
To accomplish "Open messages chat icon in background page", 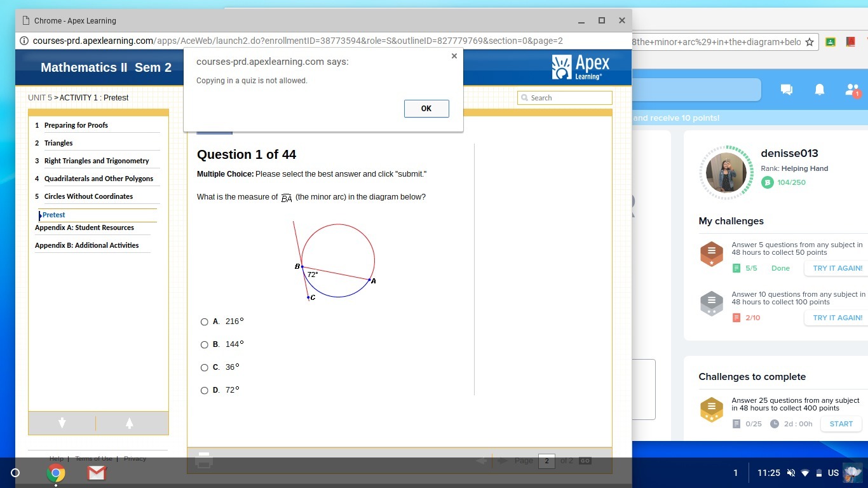I will pos(787,90).
